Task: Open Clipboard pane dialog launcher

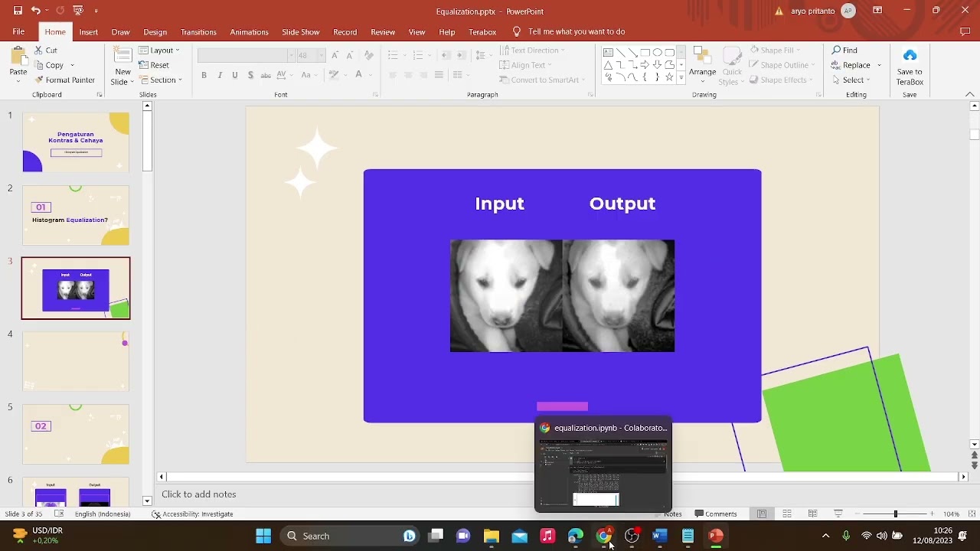Action: (100, 95)
